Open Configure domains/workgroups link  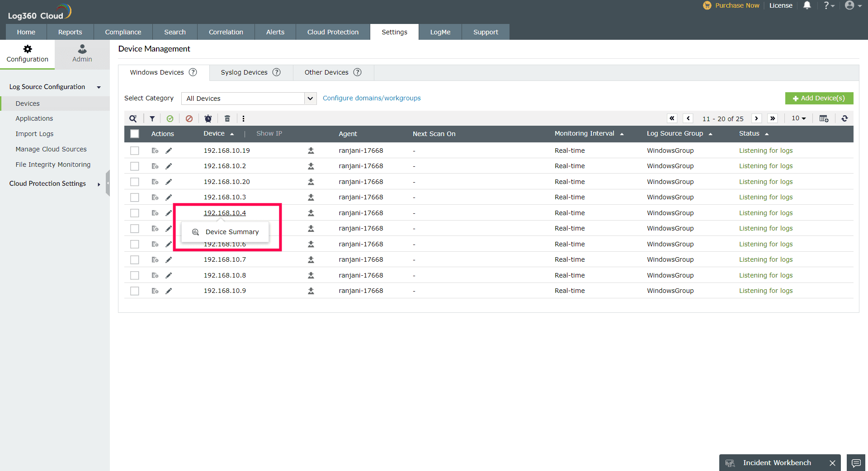point(372,98)
